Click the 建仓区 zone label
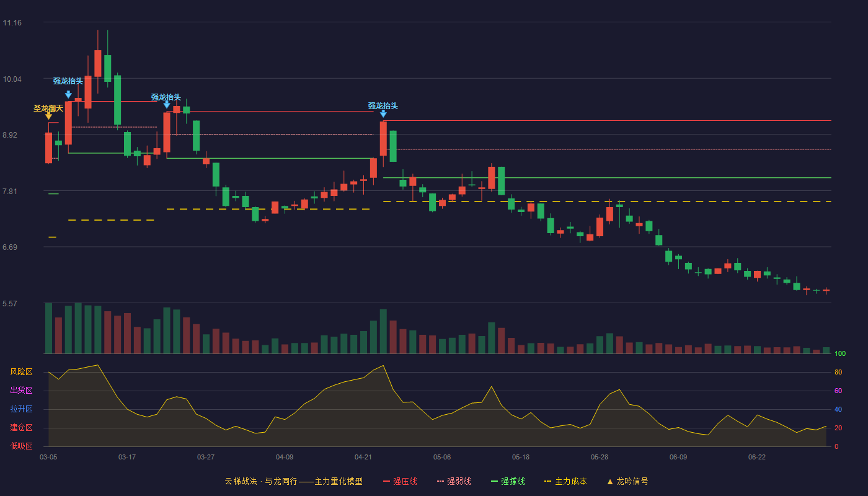Image resolution: width=868 pixels, height=496 pixels. point(21,428)
